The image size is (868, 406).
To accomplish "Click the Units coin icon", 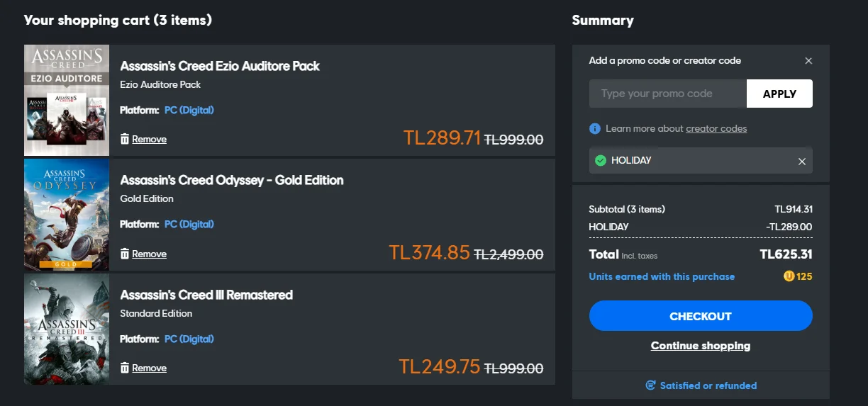I will click(789, 276).
